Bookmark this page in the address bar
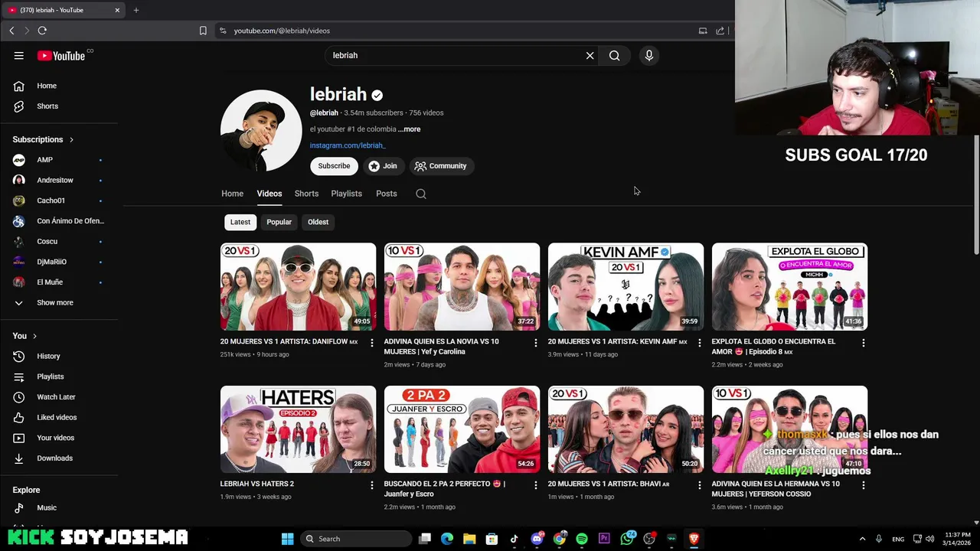Image resolution: width=980 pixels, height=551 pixels. [x=203, y=31]
